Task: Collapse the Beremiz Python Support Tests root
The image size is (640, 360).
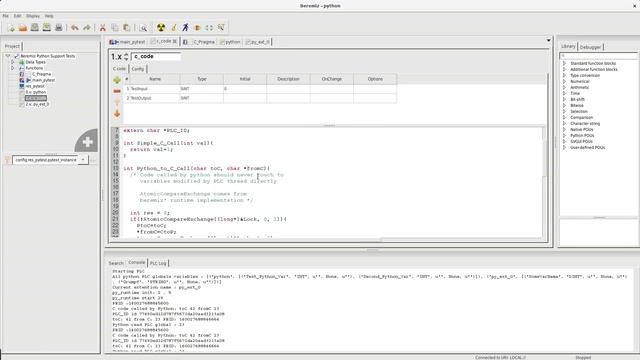Action: 7,56
